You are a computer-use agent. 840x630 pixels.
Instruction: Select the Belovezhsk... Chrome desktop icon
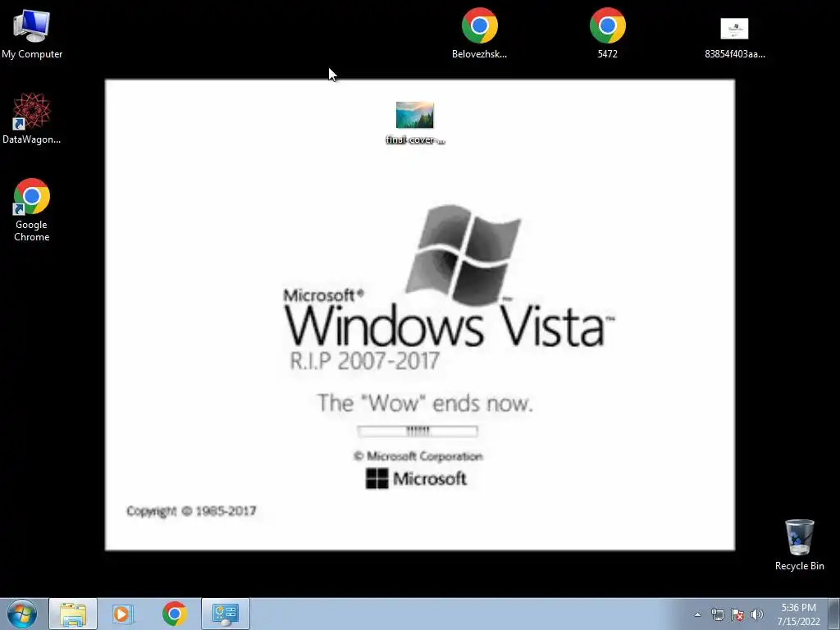pyautogui.click(x=479, y=33)
